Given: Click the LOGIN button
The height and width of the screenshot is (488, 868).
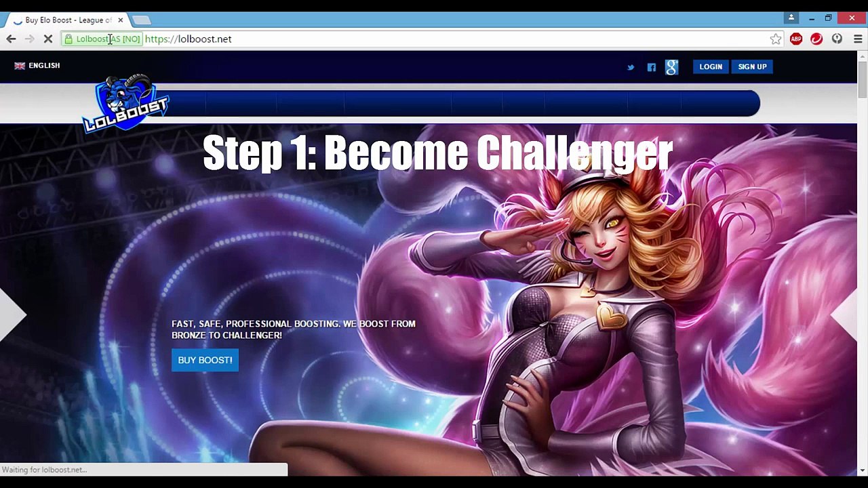Looking at the screenshot, I should 711,66.
